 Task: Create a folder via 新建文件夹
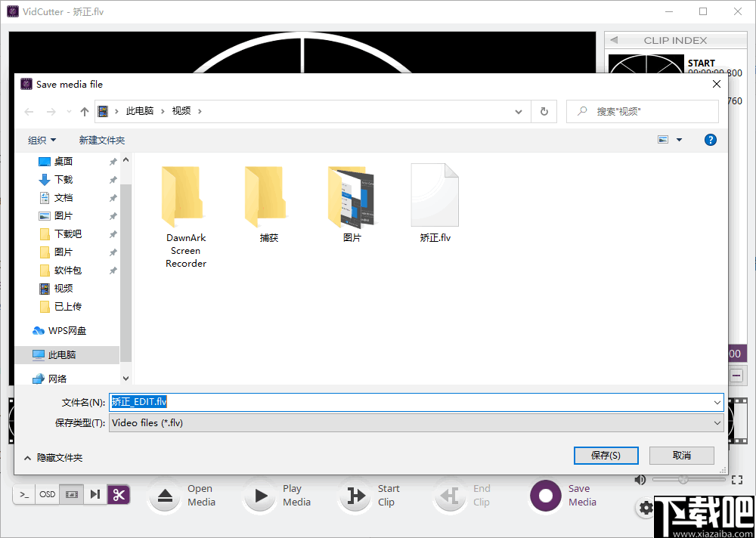104,140
